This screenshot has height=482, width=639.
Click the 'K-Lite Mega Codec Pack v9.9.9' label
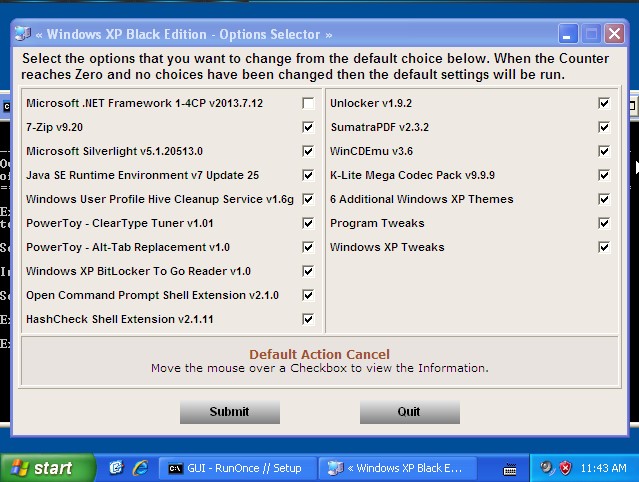click(412, 175)
